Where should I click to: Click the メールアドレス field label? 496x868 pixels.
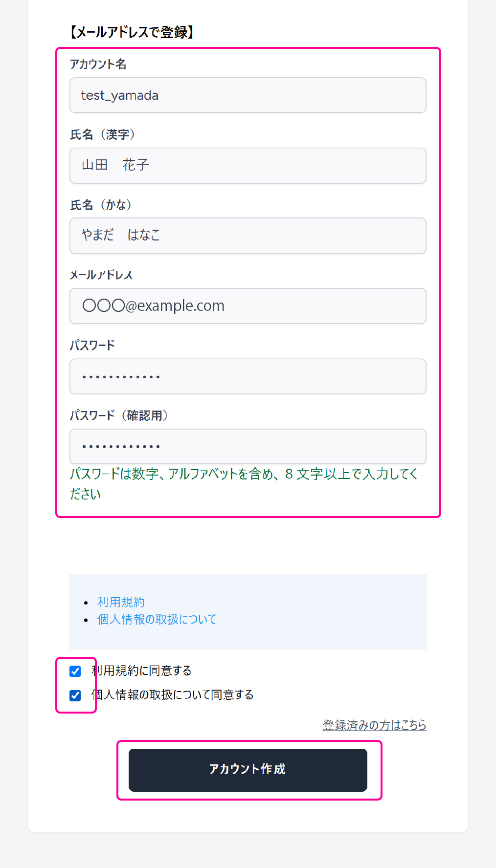click(x=101, y=275)
